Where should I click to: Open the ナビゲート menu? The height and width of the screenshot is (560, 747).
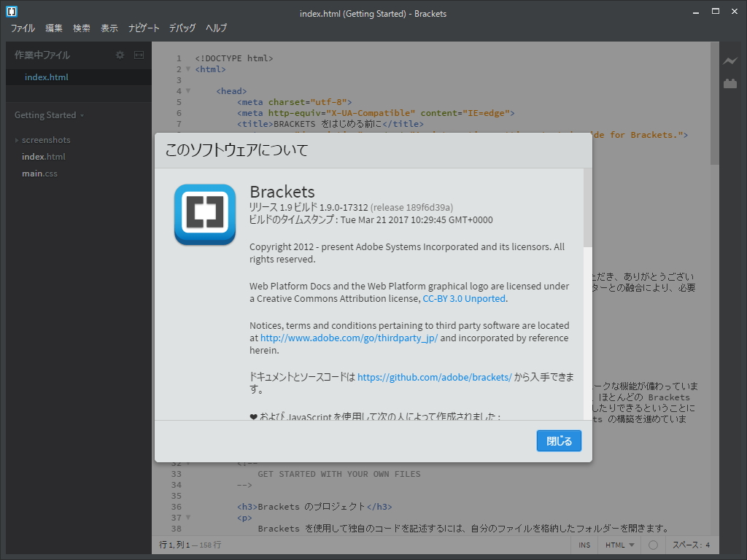pyautogui.click(x=144, y=28)
